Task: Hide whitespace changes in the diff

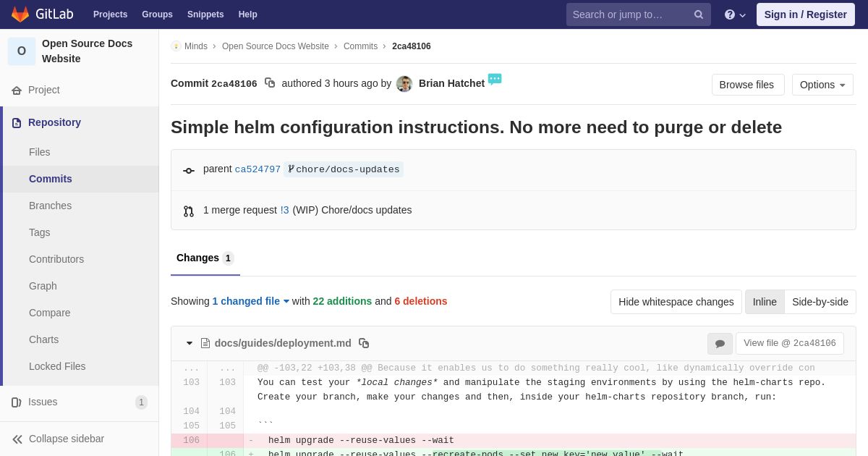Action: [x=676, y=302]
